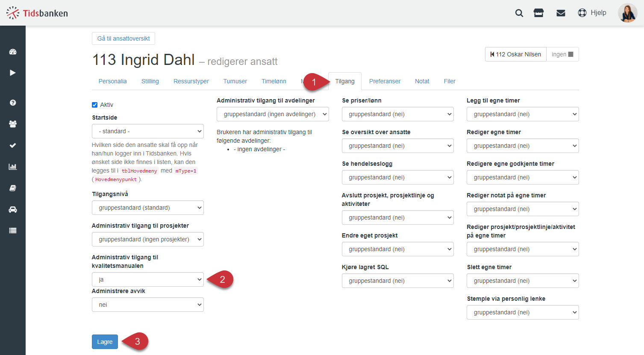Click Gå til ansattoversikt link
This screenshot has height=355, width=644.
coord(124,38)
